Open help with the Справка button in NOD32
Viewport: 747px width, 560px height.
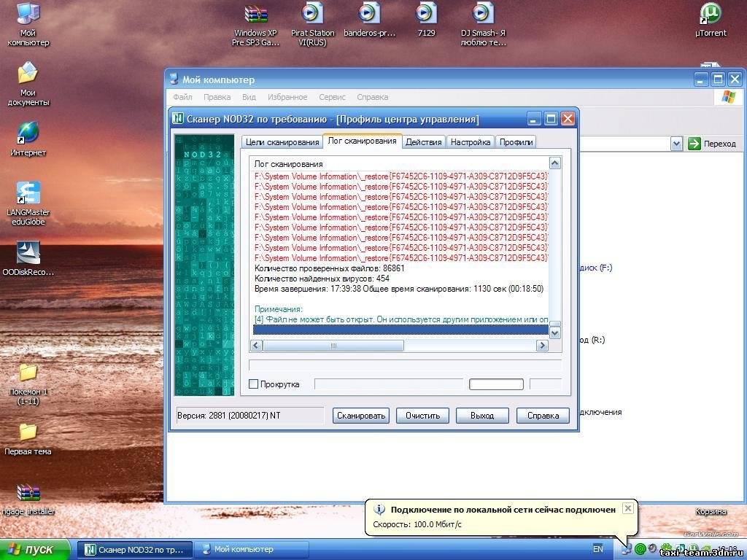543,415
